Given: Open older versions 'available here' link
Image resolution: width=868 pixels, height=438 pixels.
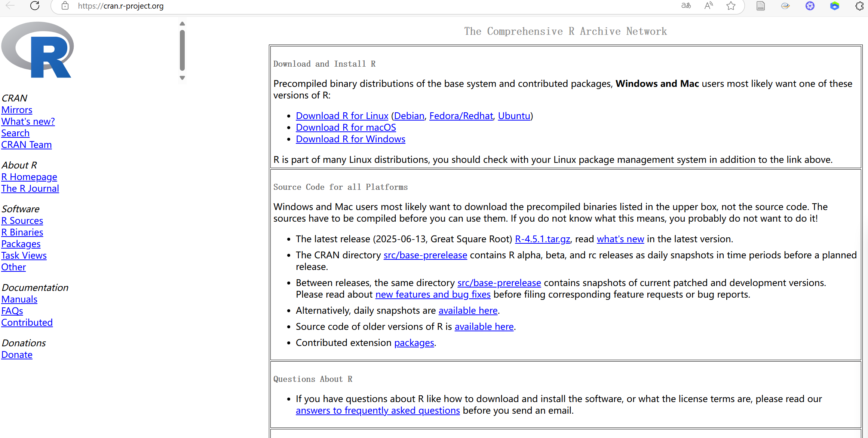Looking at the screenshot, I should tap(484, 326).
